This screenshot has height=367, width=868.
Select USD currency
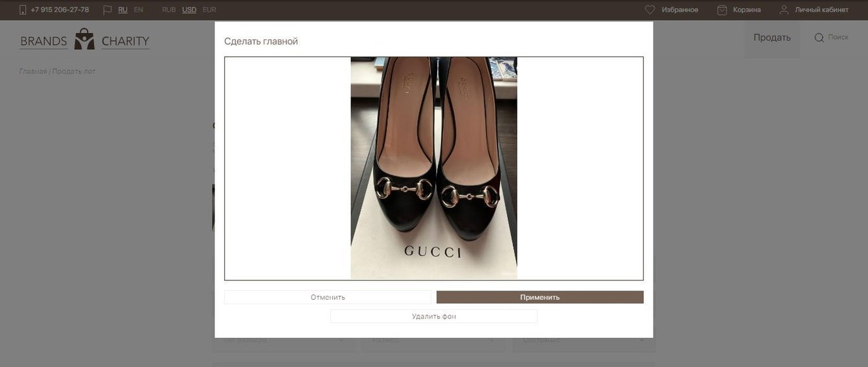click(189, 10)
